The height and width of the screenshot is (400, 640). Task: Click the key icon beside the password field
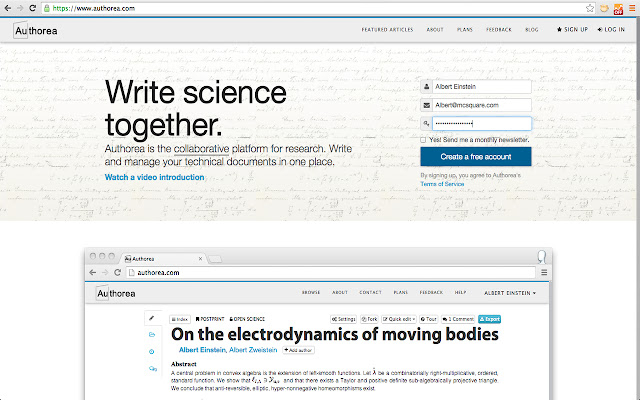pos(427,124)
